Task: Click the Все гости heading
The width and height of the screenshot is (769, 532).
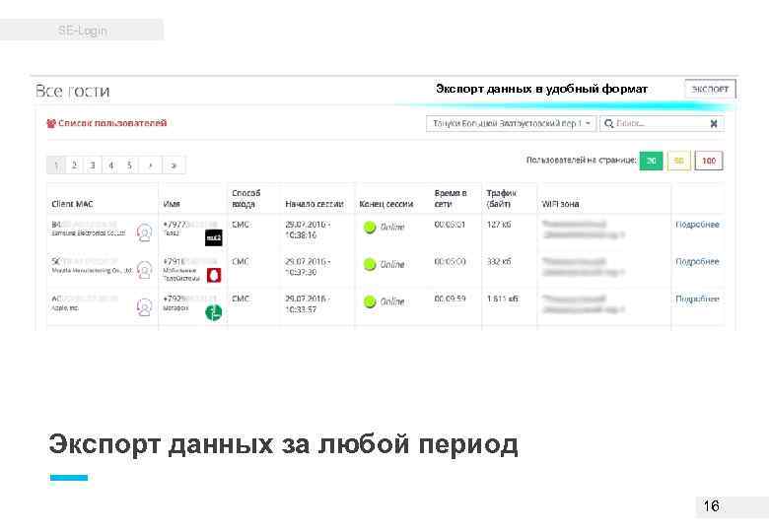Action: (x=73, y=91)
